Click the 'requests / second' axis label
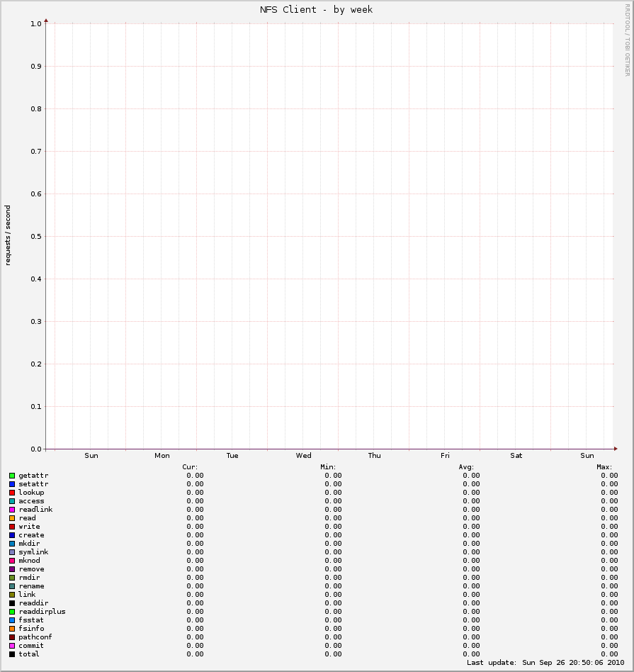 point(8,235)
